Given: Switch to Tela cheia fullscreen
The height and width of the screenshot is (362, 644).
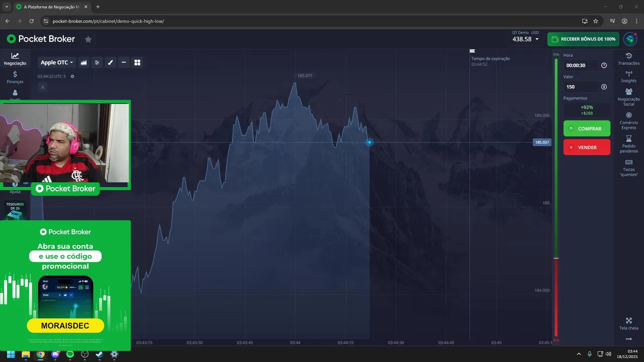Looking at the screenshot, I should [629, 324].
